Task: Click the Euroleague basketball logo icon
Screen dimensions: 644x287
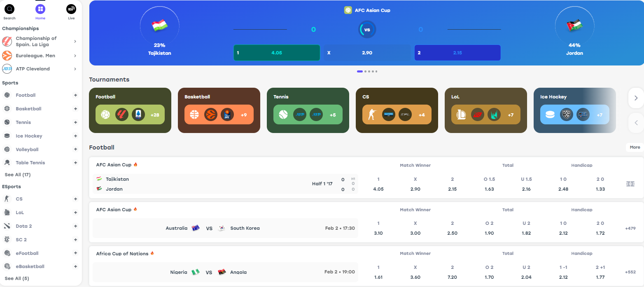Action: pos(7,56)
